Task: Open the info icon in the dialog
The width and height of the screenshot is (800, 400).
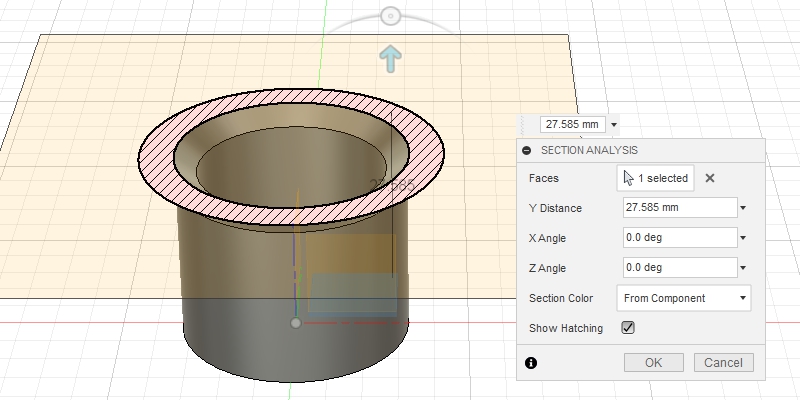Action: pyautogui.click(x=530, y=363)
